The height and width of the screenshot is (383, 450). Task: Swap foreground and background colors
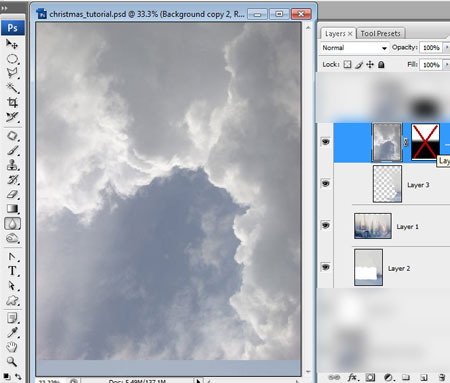click(x=18, y=377)
